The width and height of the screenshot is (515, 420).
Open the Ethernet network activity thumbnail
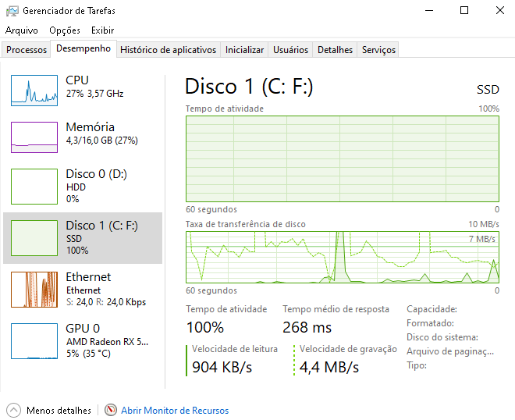click(x=34, y=290)
